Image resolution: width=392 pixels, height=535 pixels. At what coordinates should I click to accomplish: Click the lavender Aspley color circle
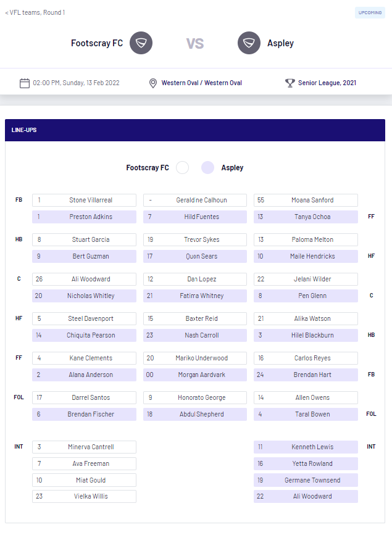[208, 168]
